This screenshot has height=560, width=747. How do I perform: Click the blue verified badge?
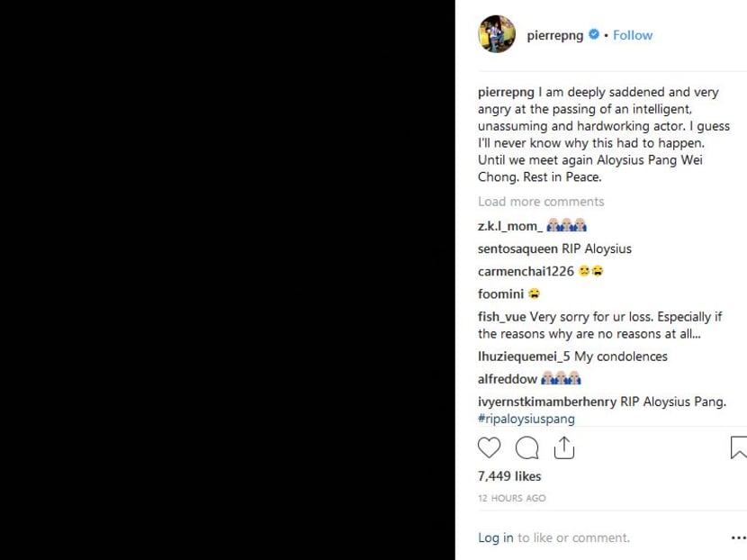click(594, 35)
